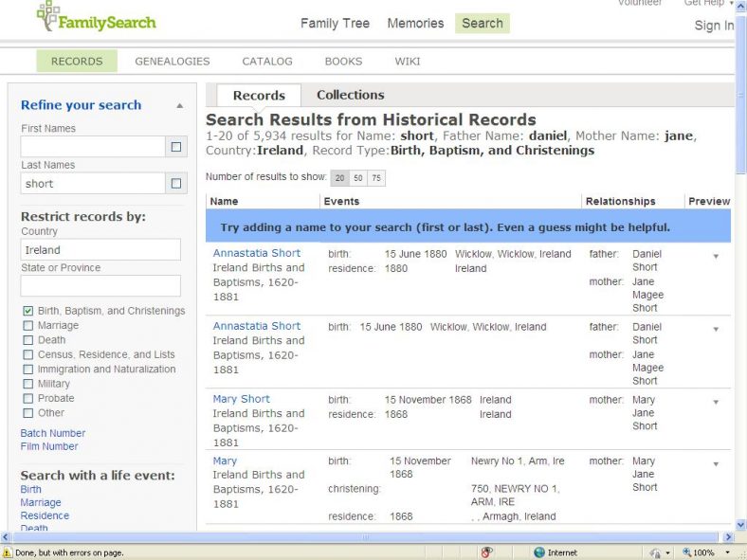Select the Search menu item

[483, 24]
